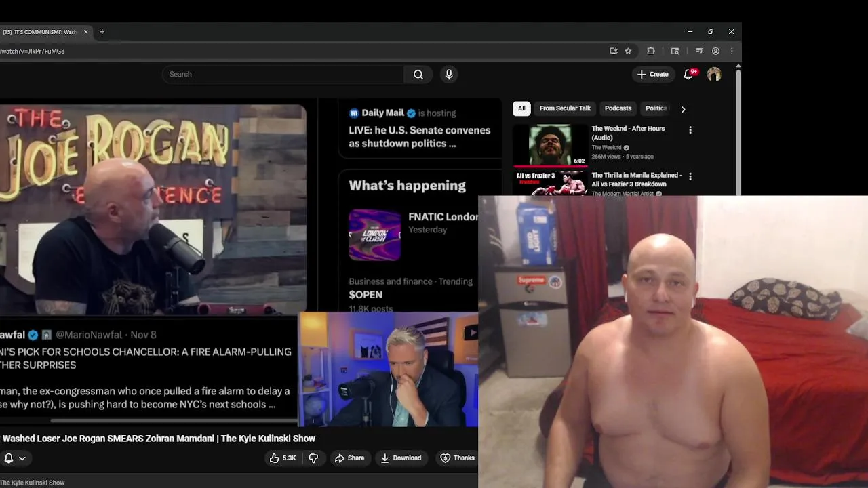This screenshot has height=488, width=868.
Task: Activate voice search microphone
Action: coord(449,75)
